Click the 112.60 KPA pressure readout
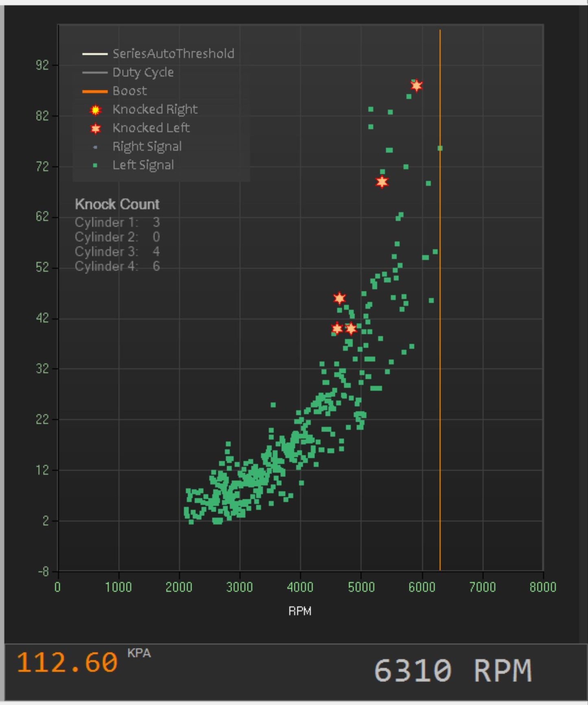This screenshot has height=705, width=588. tap(67, 662)
